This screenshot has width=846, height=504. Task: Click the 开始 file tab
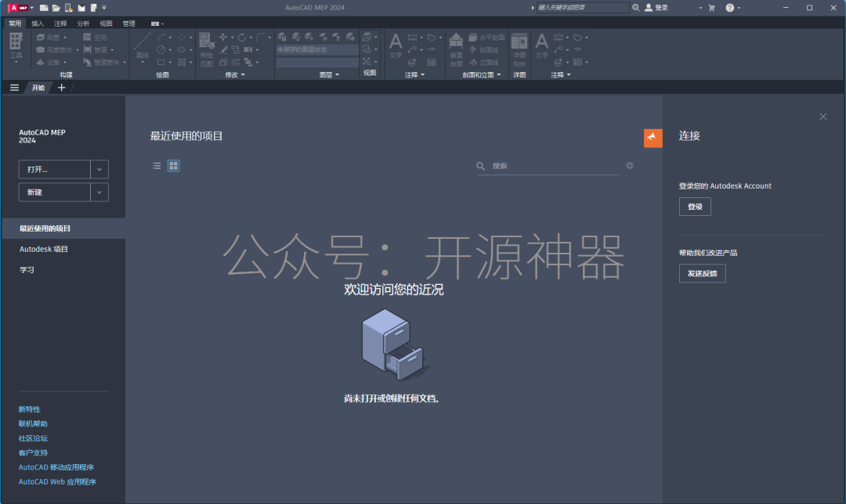click(x=38, y=88)
